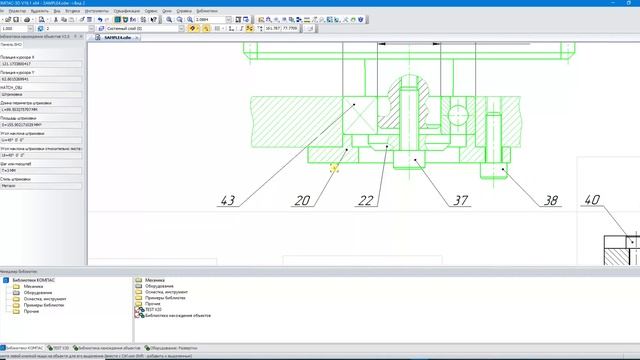Click the Copy icon
Image resolution: width=640 pixels, height=360 pixels.
[64, 20]
